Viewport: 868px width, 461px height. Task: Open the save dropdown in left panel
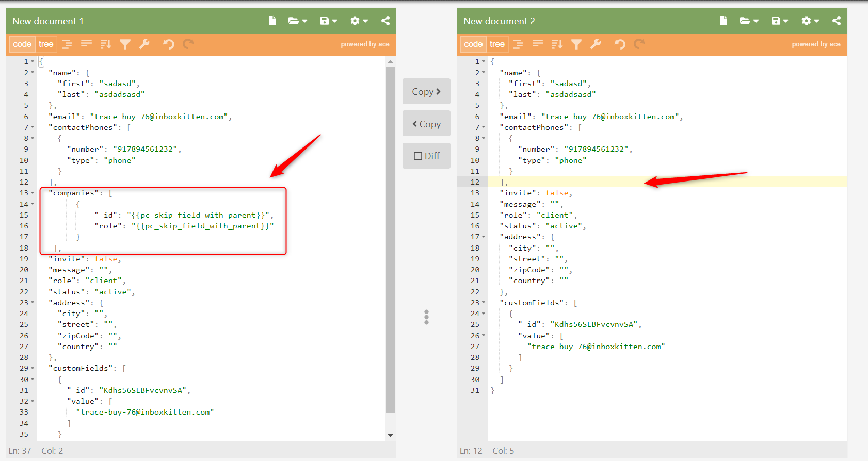329,21
